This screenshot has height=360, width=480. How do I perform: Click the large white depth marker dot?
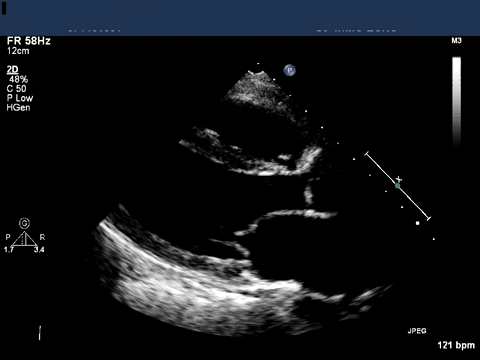tap(417, 223)
